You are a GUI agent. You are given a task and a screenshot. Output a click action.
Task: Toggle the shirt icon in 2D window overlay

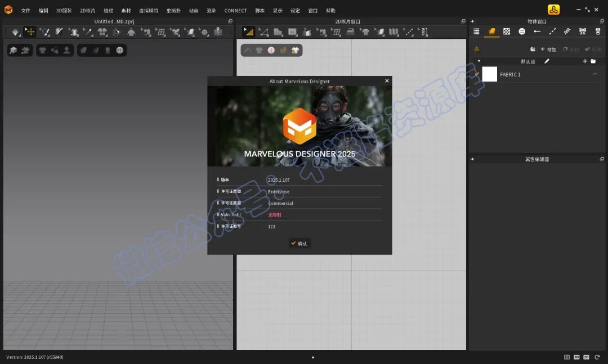click(x=259, y=50)
